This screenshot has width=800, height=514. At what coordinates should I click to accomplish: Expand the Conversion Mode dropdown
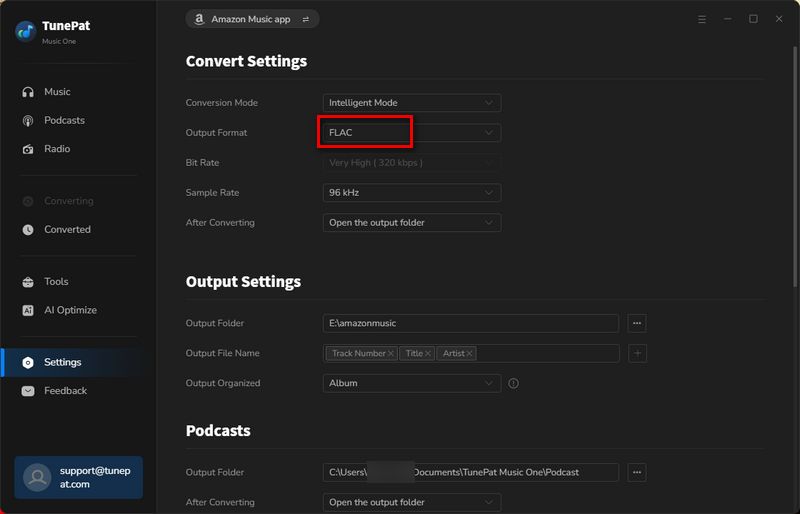click(x=412, y=103)
